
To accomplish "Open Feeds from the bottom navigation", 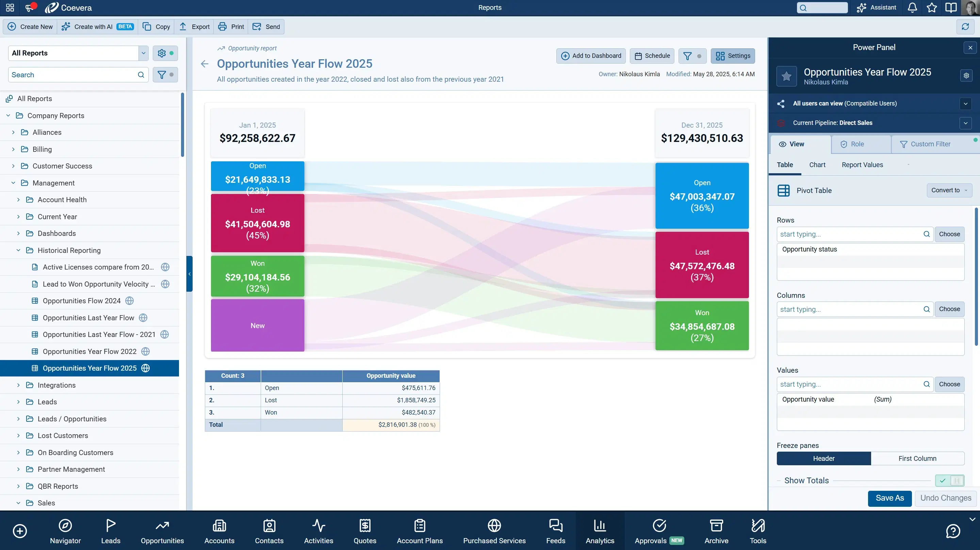I will click(x=555, y=530).
